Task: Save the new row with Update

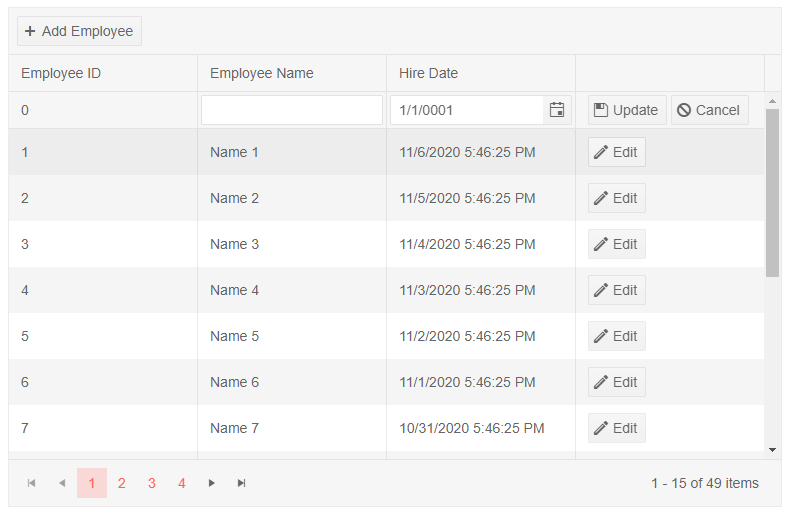Action: (x=627, y=110)
